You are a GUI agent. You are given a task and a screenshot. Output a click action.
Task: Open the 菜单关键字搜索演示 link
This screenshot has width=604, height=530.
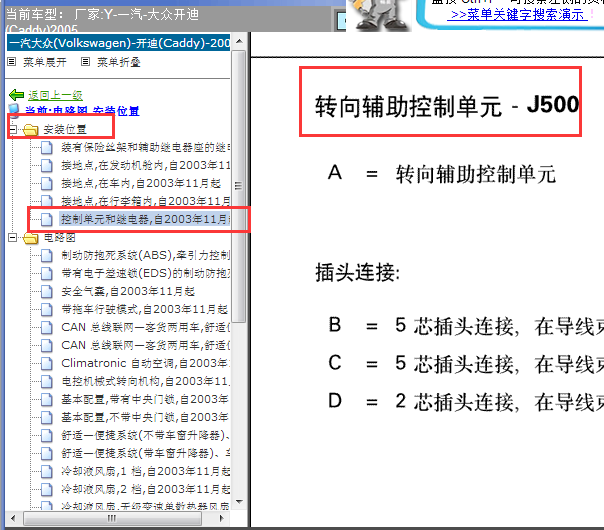[517, 15]
